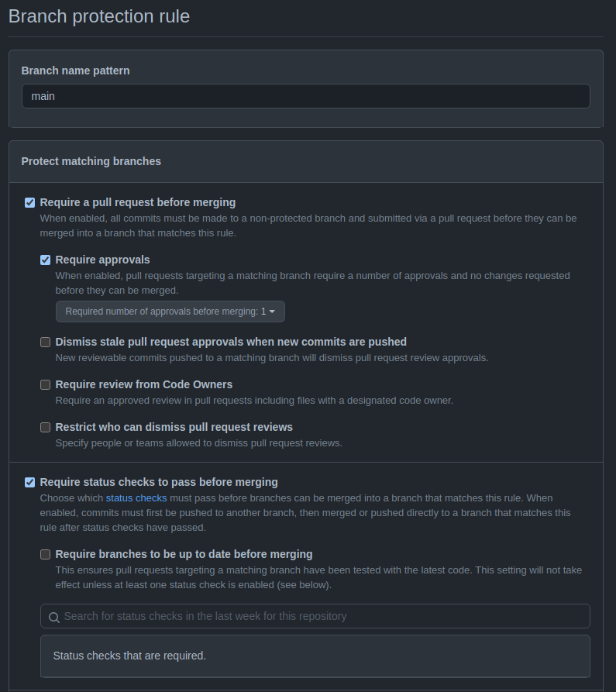Enable the Require branches to be up to date checkbox
This screenshot has width=616, height=692.
coord(46,554)
